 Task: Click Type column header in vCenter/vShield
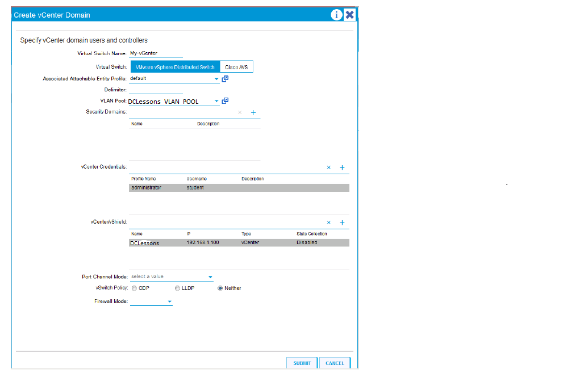pos(247,234)
